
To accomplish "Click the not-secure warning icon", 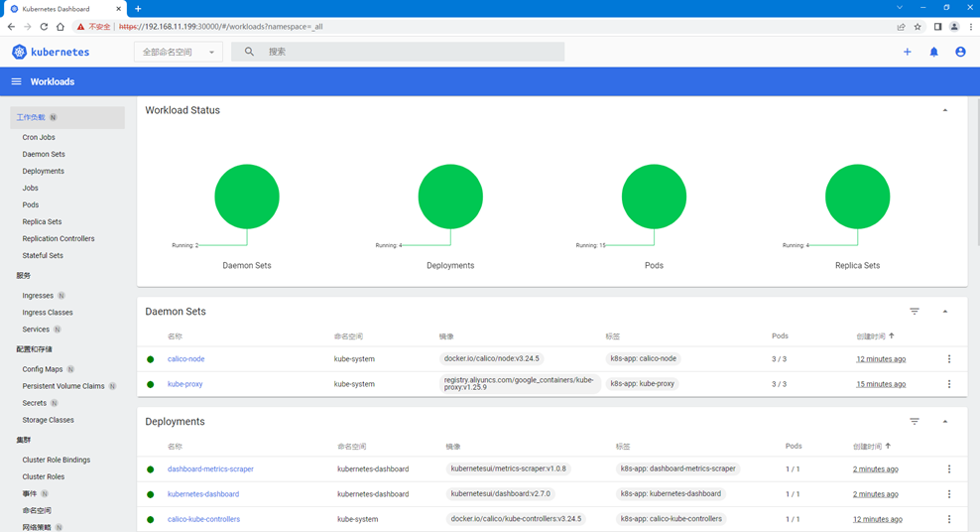I will click(x=80, y=26).
